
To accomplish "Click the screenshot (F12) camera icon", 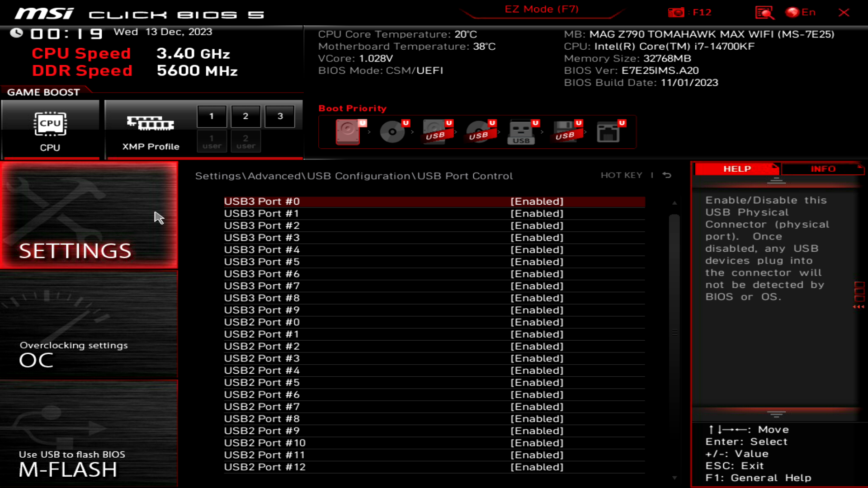I will point(677,12).
